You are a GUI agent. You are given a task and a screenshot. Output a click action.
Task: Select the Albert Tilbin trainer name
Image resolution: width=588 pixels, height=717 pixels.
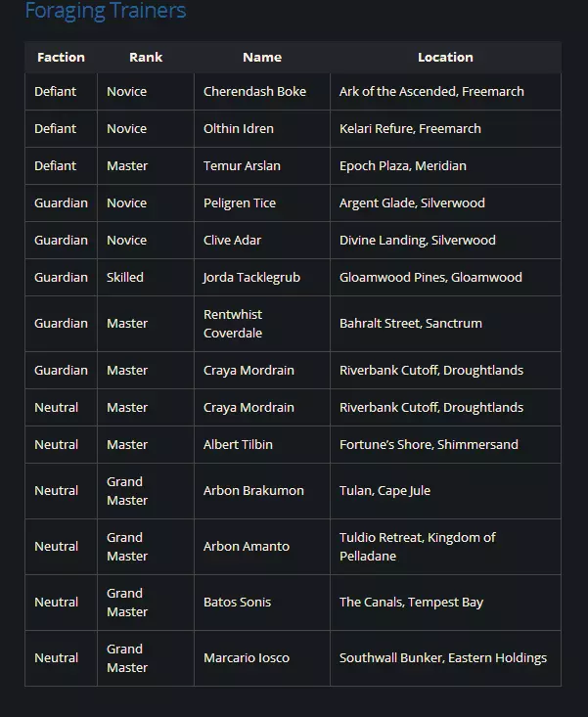pyautogui.click(x=238, y=445)
